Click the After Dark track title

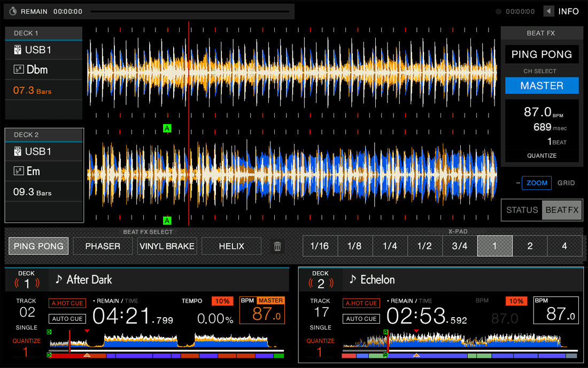point(89,279)
